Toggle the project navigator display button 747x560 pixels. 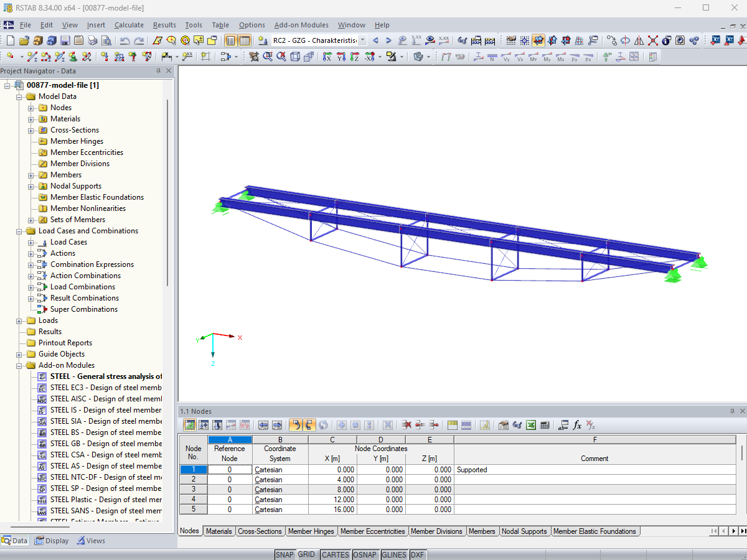click(x=231, y=40)
